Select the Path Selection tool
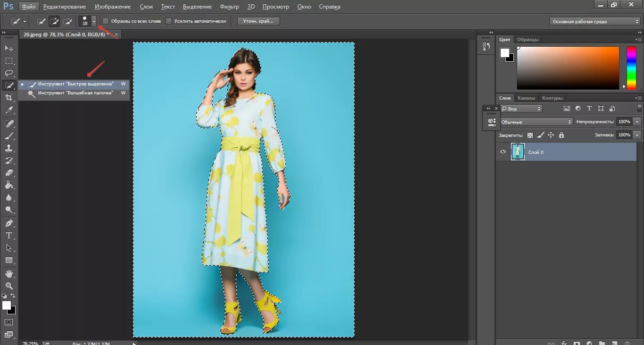Image resolution: width=644 pixels, height=345 pixels. pos(8,247)
